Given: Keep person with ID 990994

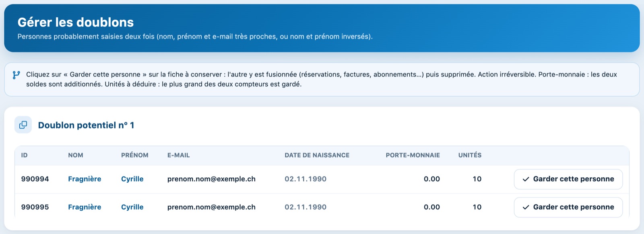Looking at the screenshot, I should (568, 179).
